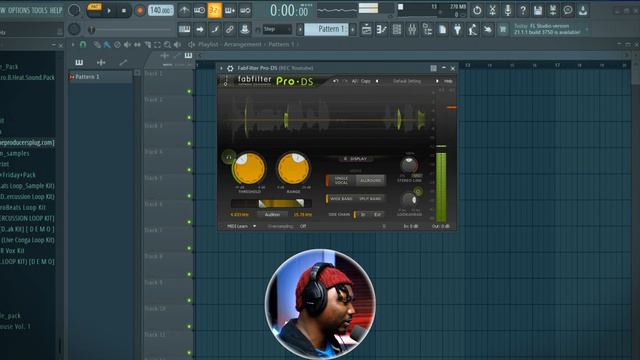Screen dimensions: 640x360
Task: Open the Pro-DS plugin options arrow in title bar
Action: point(221,68)
